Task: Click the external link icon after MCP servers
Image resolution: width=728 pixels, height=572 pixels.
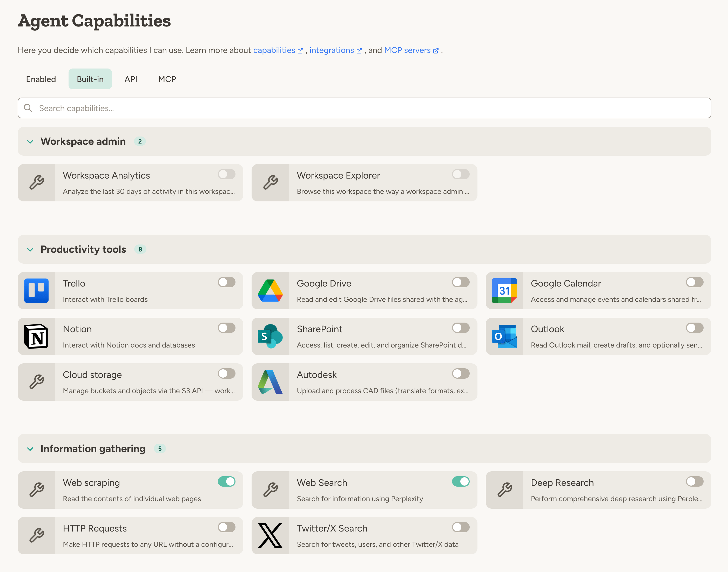Action: point(436,51)
